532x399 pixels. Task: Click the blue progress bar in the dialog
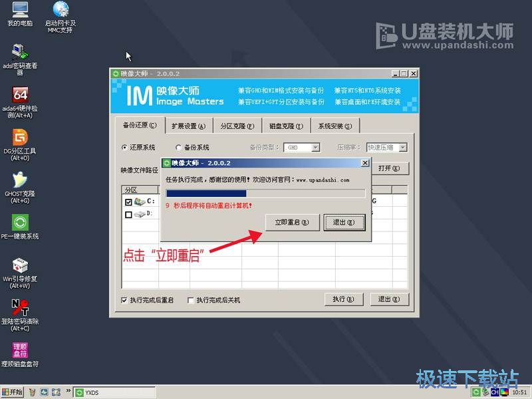pos(265,194)
